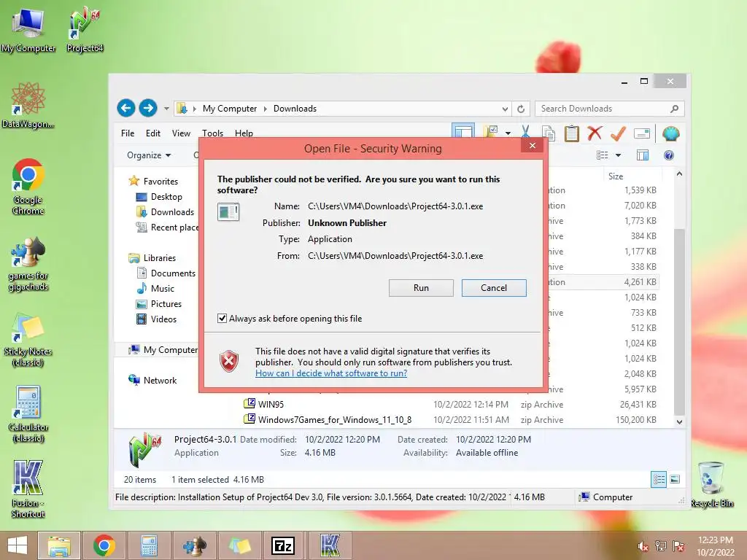The height and width of the screenshot is (560, 747).
Task: Select Pictures under Libraries
Action: click(158, 304)
